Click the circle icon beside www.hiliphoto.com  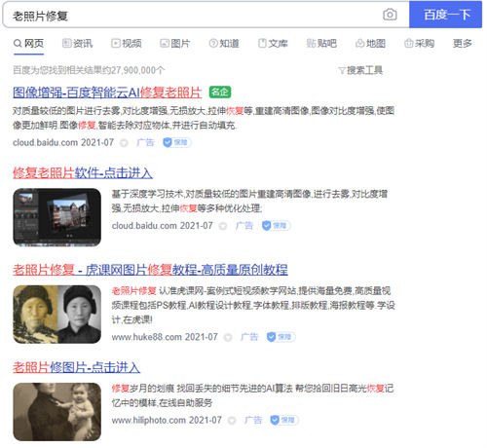tap(232, 421)
